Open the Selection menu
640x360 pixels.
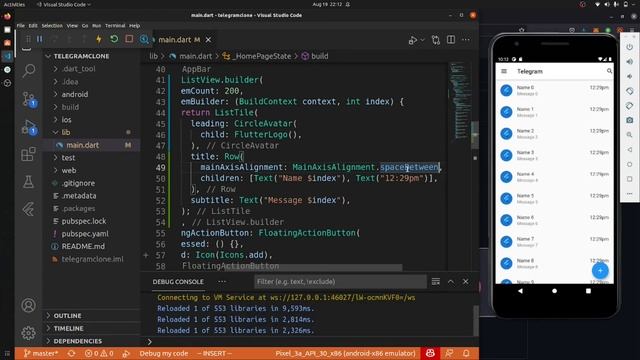[52, 25]
